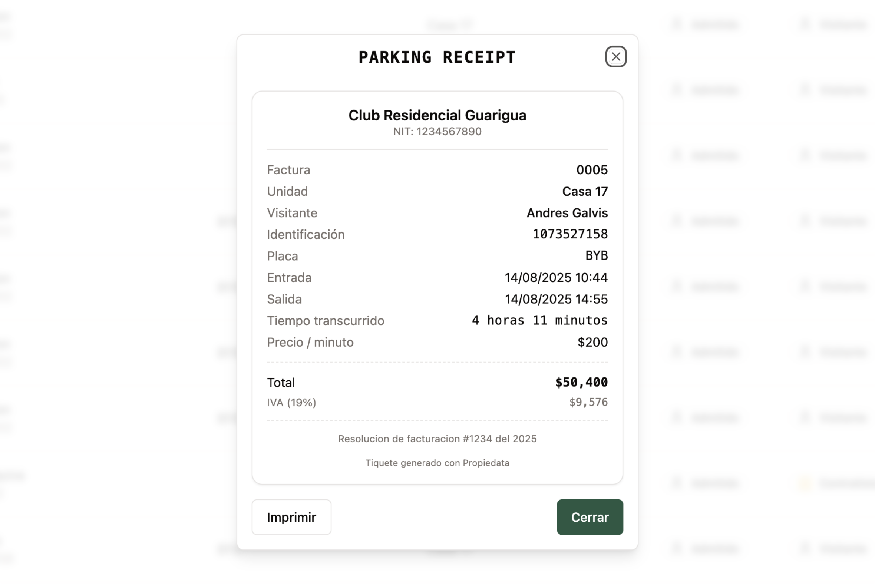The height and width of the screenshot is (588, 875).
Task: Select the Resolucion de facturacion footer text
Action: pos(437,438)
